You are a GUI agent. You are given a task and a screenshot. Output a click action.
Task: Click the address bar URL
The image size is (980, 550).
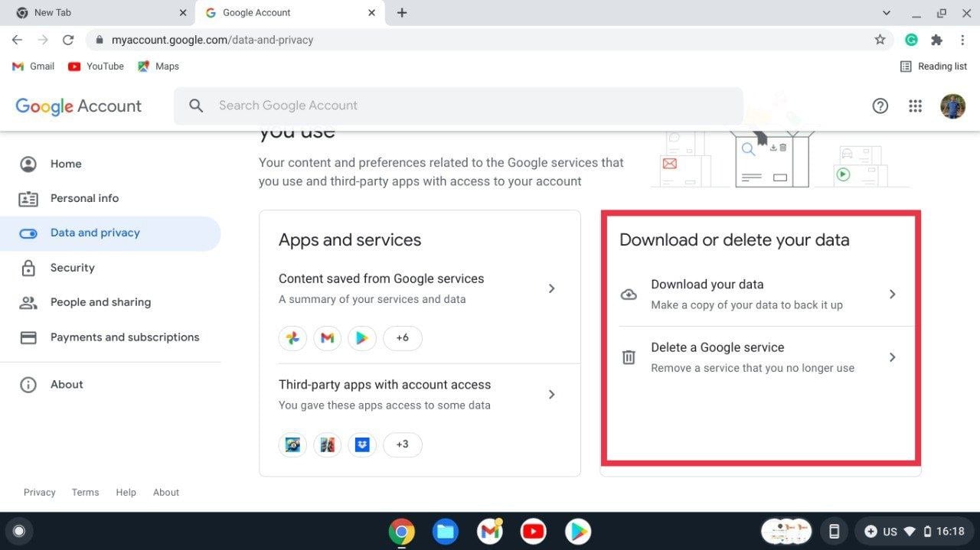[x=212, y=40]
